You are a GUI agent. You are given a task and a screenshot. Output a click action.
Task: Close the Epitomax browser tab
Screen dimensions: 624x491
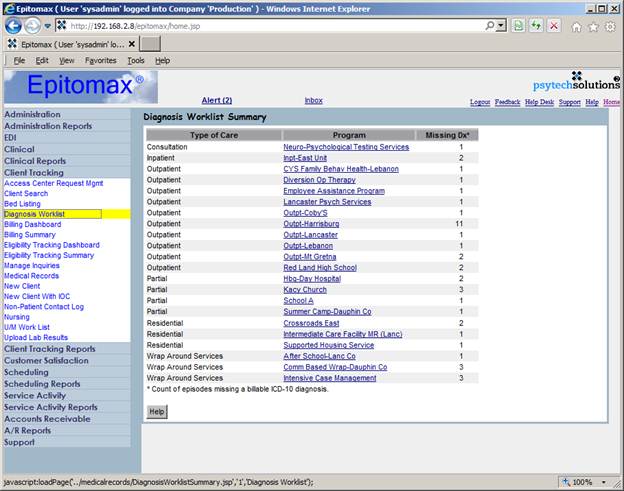pyautogui.click(x=133, y=44)
